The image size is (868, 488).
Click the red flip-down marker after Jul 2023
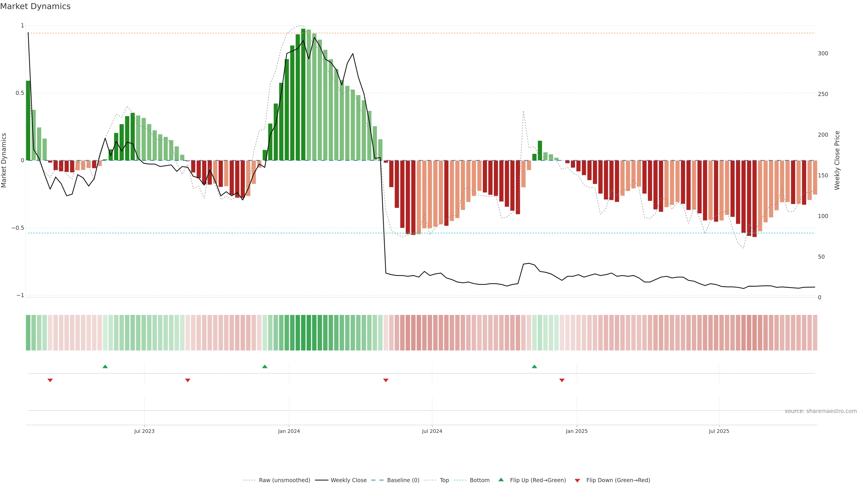pos(188,380)
